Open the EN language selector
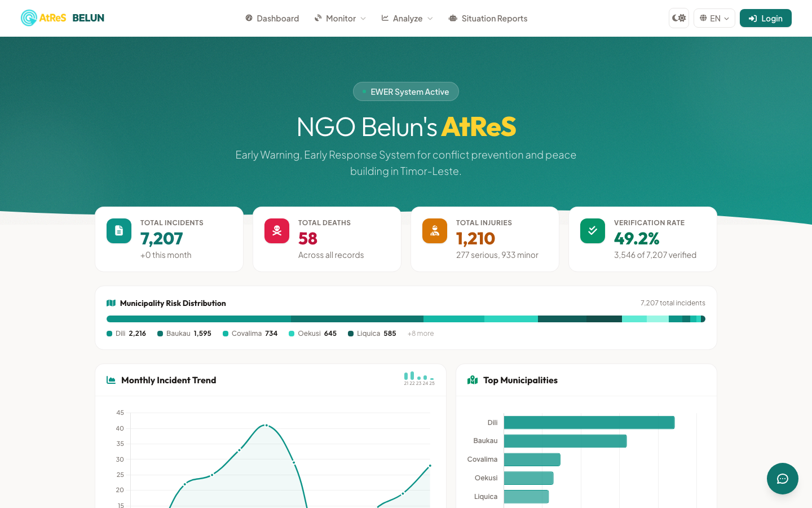 [714, 18]
